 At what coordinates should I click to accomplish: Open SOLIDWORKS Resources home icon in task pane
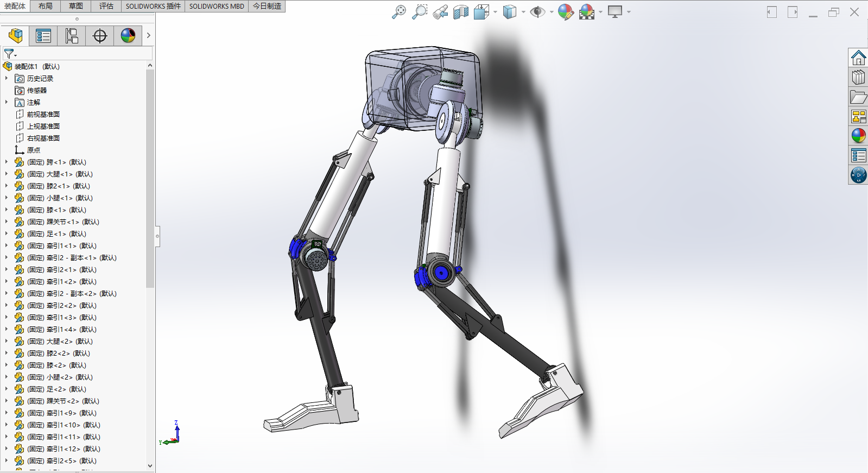[858, 58]
